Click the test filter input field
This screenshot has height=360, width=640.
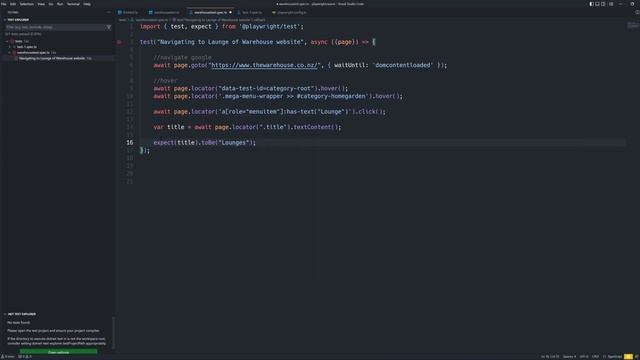(55, 27)
